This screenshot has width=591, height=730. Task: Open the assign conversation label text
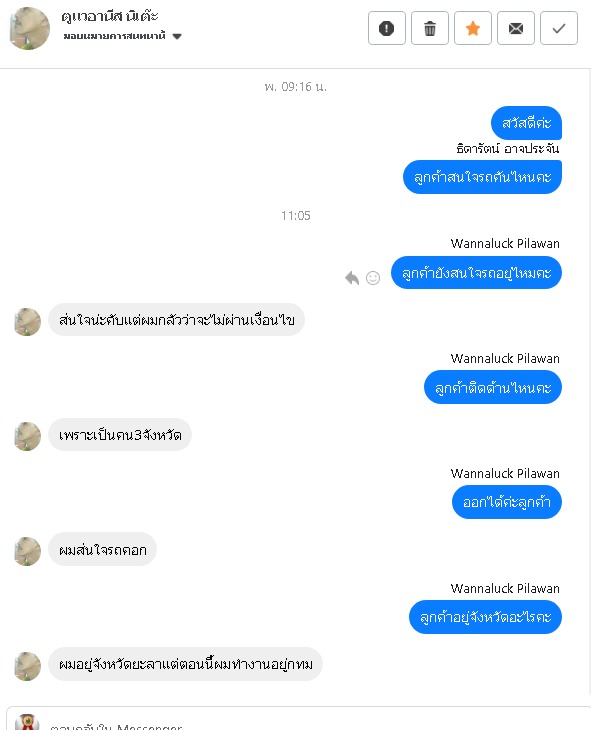(x=115, y=36)
